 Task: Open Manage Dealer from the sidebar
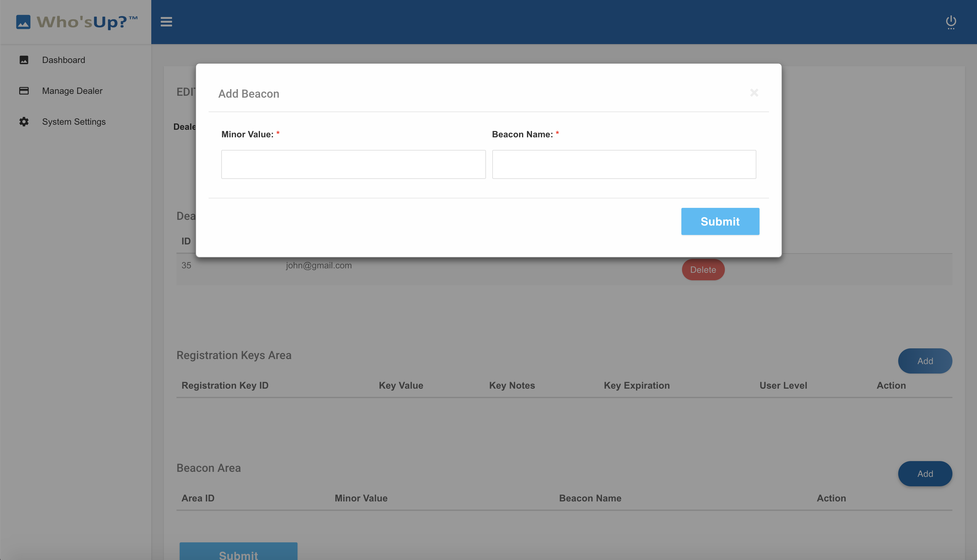[72, 91]
